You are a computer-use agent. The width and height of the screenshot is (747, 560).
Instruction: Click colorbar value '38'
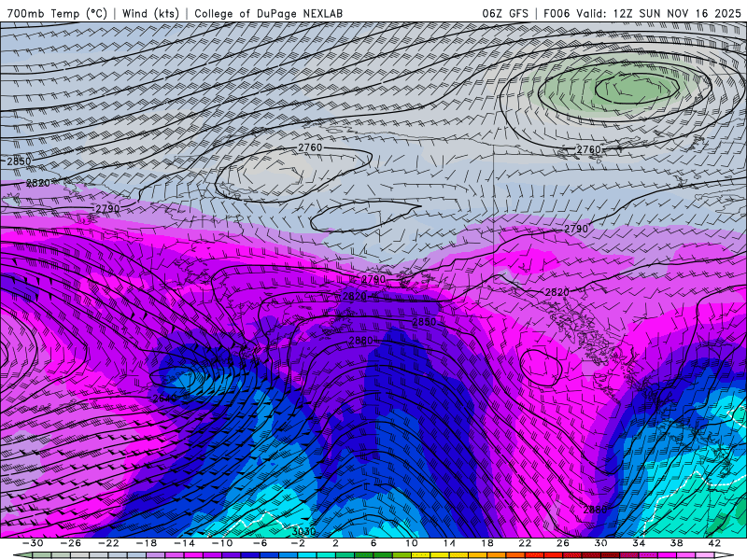pos(676,543)
